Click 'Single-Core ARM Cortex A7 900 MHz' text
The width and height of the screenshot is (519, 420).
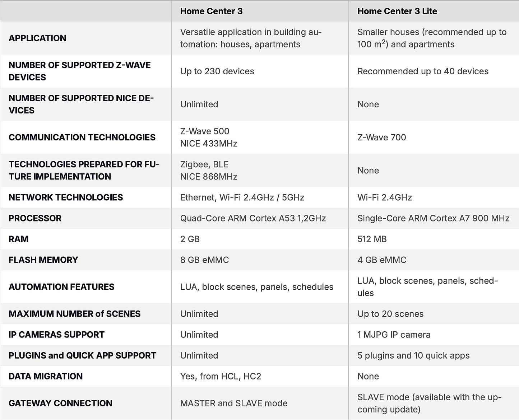pyautogui.click(x=433, y=218)
